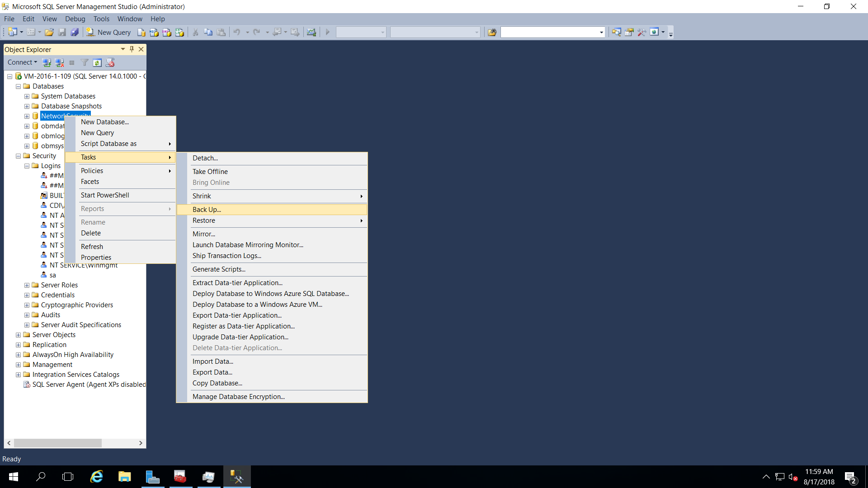Open the Connect dropdown

(22, 62)
